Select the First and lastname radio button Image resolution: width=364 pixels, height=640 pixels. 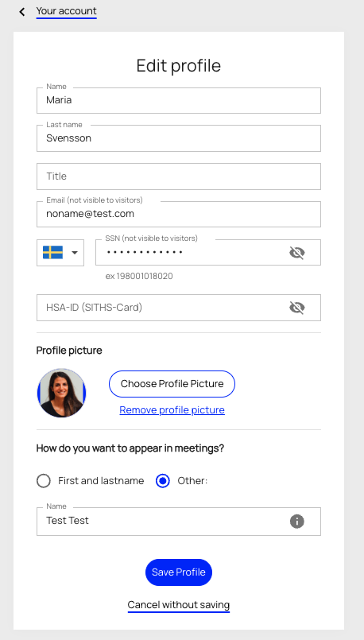(43, 481)
